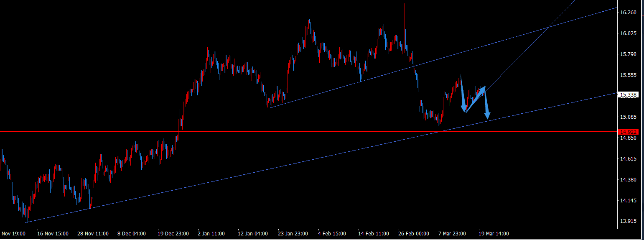
Task: Click the 13.915 price axis label
Action: [629, 221]
